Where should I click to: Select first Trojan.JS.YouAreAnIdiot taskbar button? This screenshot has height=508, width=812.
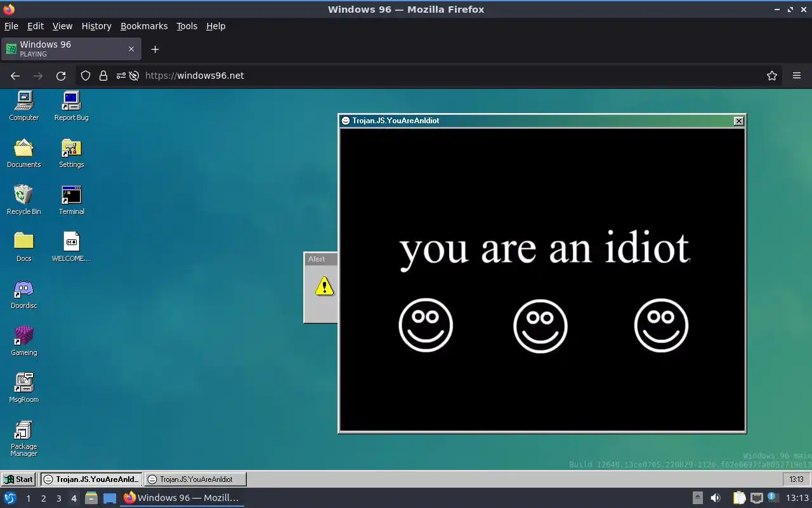coord(91,479)
